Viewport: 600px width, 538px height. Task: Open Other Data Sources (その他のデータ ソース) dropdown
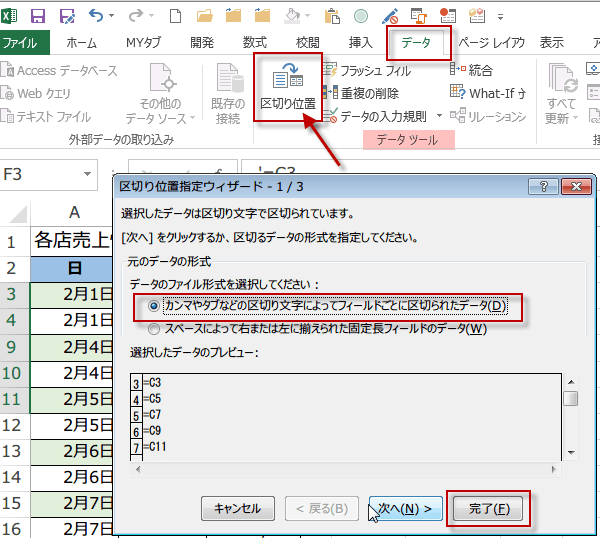pyautogui.click(x=160, y=94)
